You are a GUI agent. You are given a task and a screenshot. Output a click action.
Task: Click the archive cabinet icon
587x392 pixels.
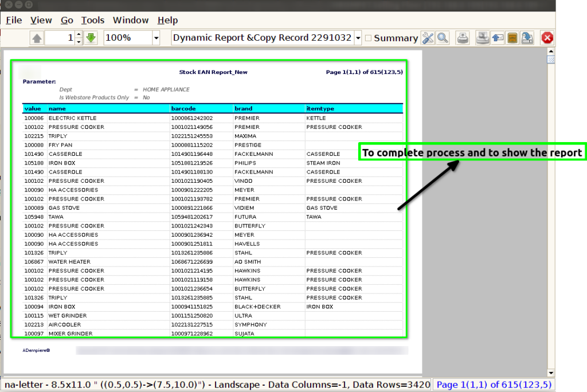[512, 38]
